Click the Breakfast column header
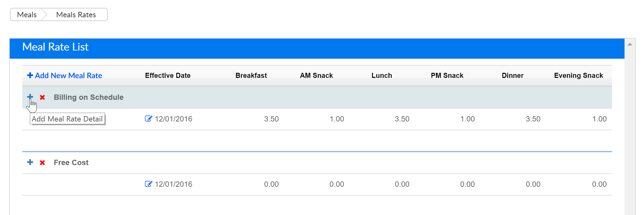This screenshot has height=215, width=644. (x=251, y=76)
